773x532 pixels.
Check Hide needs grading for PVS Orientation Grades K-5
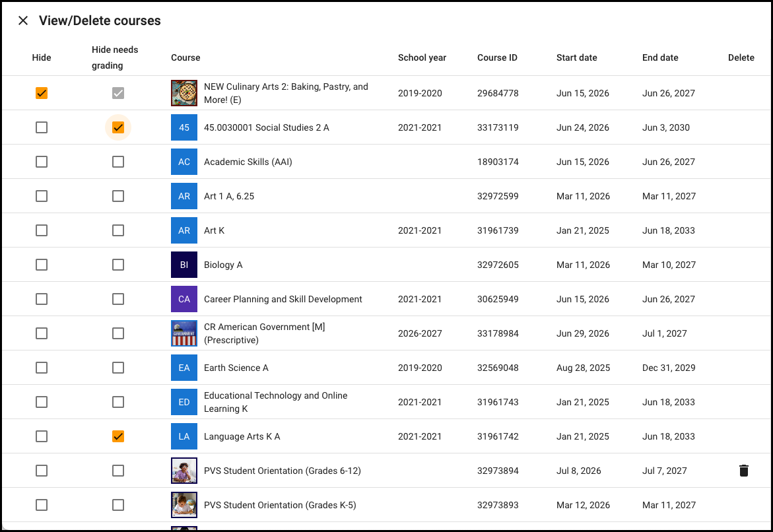118,505
